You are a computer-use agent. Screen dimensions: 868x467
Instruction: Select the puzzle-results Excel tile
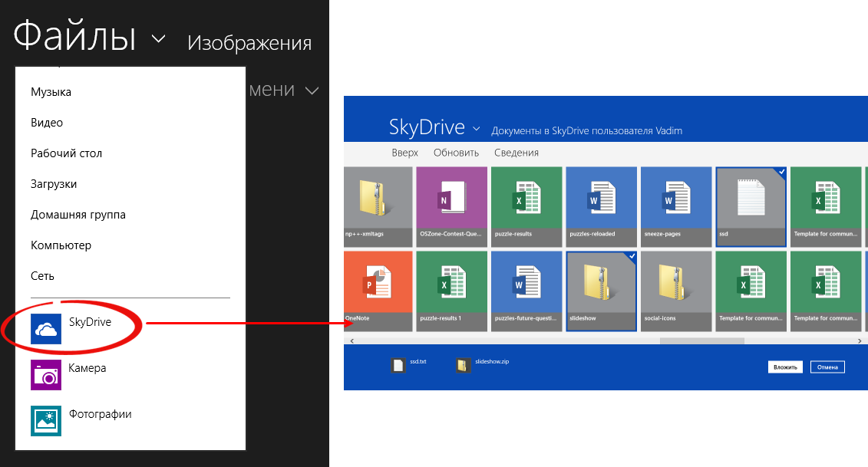pyautogui.click(x=526, y=206)
